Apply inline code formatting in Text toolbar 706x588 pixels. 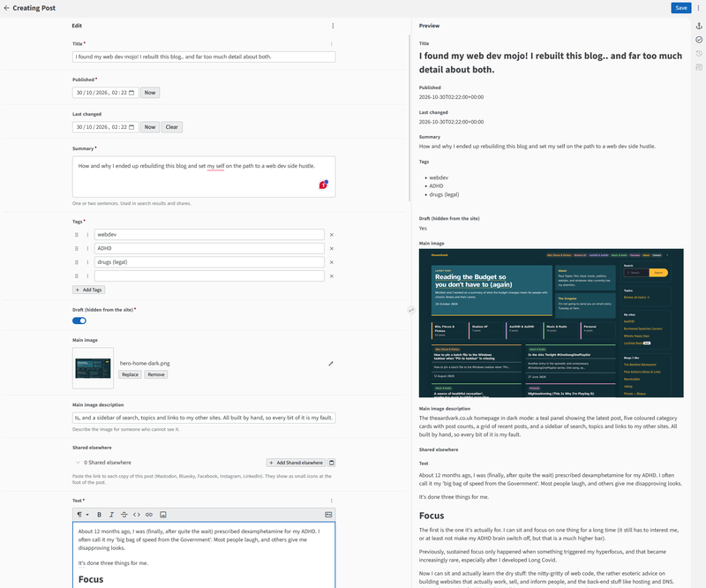point(137,515)
